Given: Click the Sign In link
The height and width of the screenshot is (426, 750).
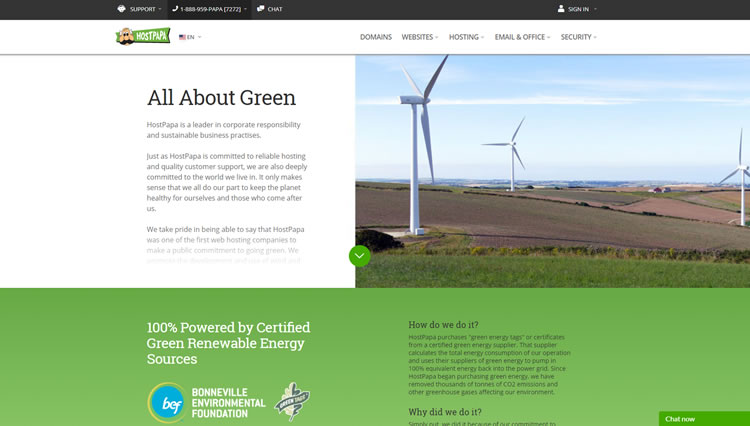Looking at the screenshot, I should tap(578, 9).
